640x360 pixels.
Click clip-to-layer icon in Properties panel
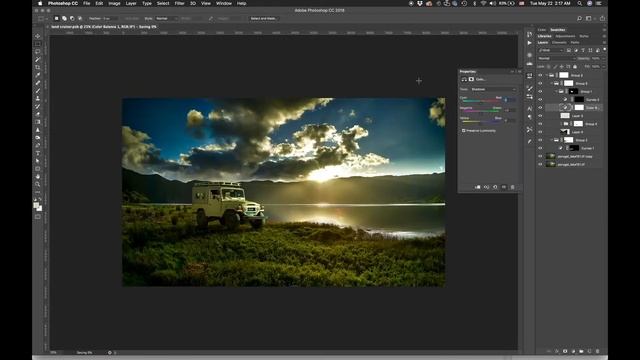478,187
